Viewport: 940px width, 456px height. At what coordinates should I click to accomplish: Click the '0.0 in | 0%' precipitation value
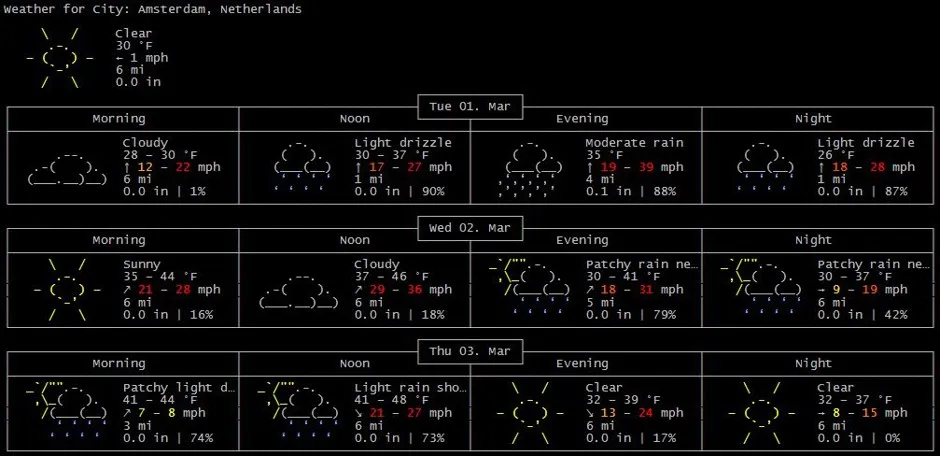(859, 437)
